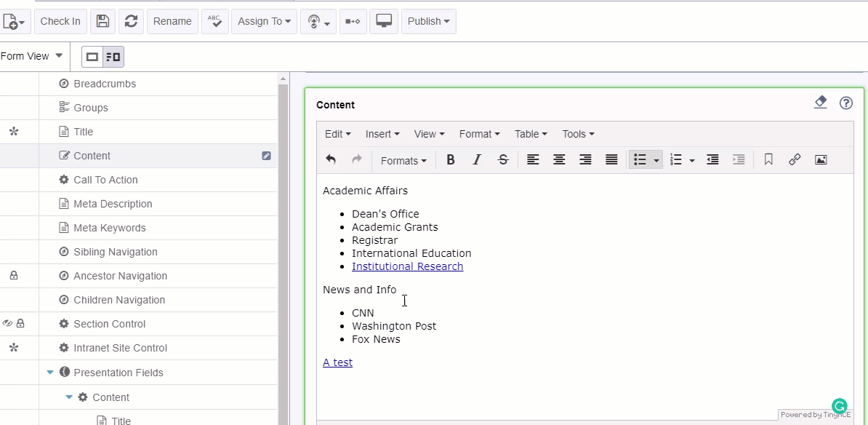Screen dimensions: 868x425
Task: Click the Refresh arrows icon
Action: [x=131, y=21]
